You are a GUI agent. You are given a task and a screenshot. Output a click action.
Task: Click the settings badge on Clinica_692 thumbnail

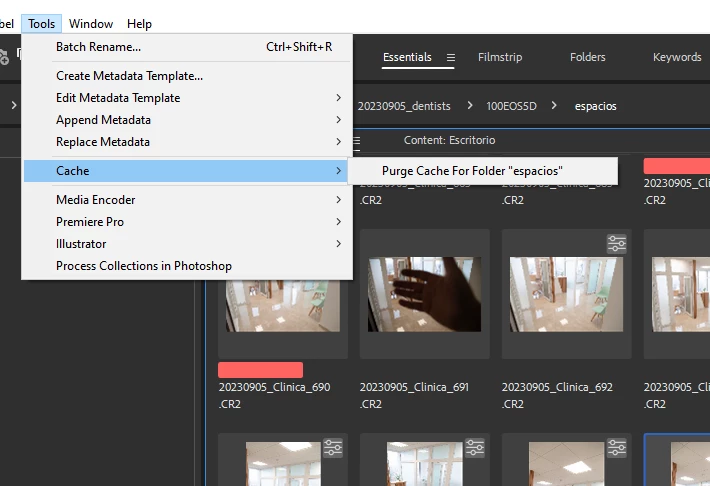tap(617, 244)
